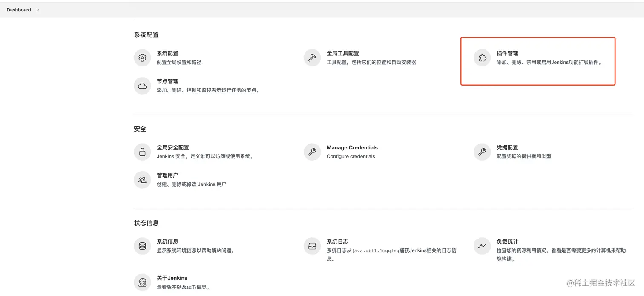Click the 负载统计 chart icon

482,246
